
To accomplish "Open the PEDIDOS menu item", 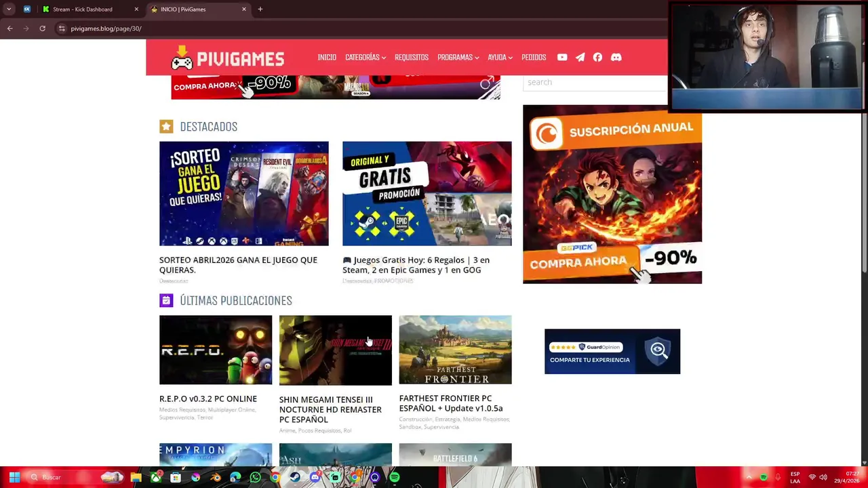I will 534,58.
